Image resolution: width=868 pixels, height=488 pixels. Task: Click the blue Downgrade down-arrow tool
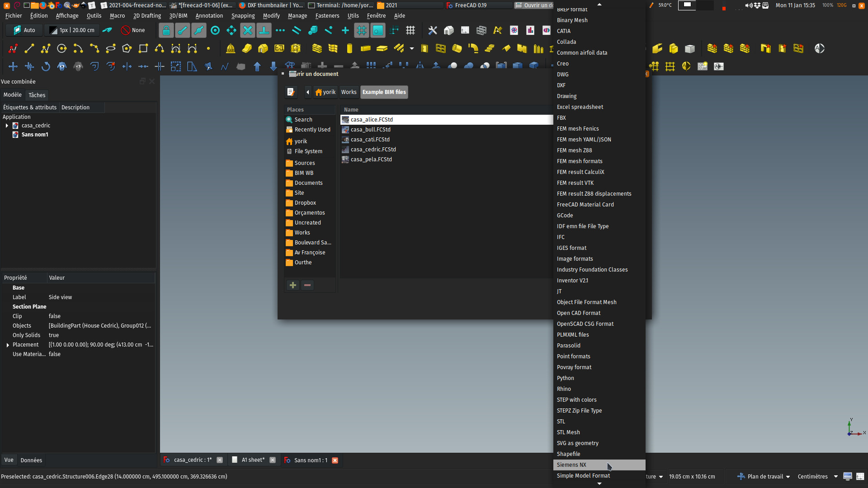tap(274, 66)
